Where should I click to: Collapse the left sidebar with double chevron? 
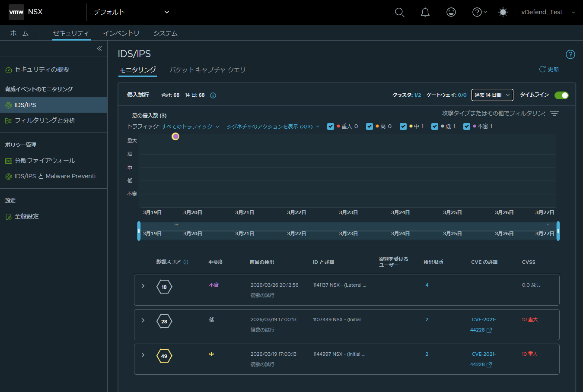[99, 48]
